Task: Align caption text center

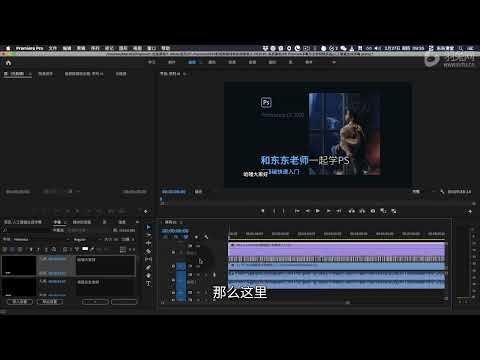Action: click(x=12, y=249)
